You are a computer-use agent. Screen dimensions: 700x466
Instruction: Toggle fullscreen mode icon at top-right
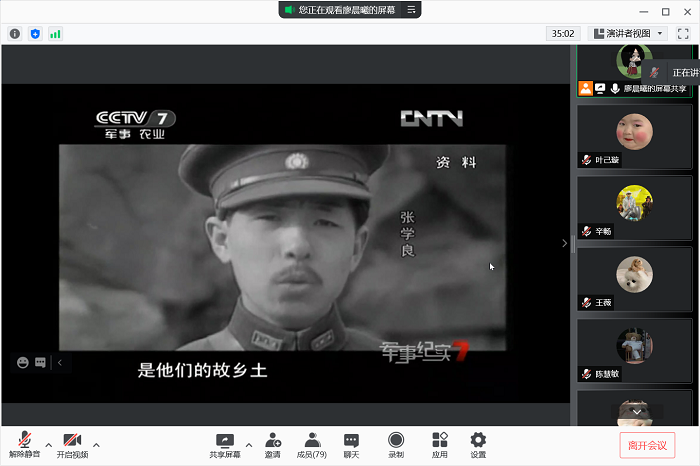tap(683, 33)
